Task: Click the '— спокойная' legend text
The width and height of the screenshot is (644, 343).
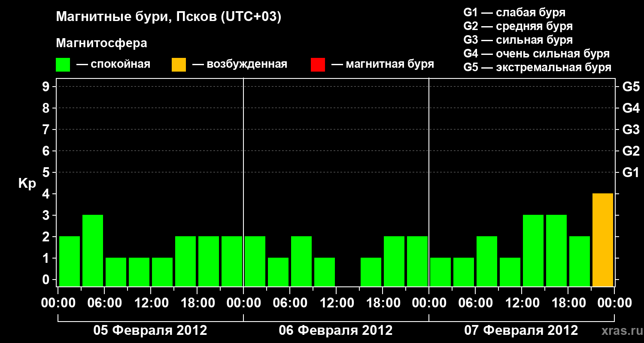Action: pos(113,65)
